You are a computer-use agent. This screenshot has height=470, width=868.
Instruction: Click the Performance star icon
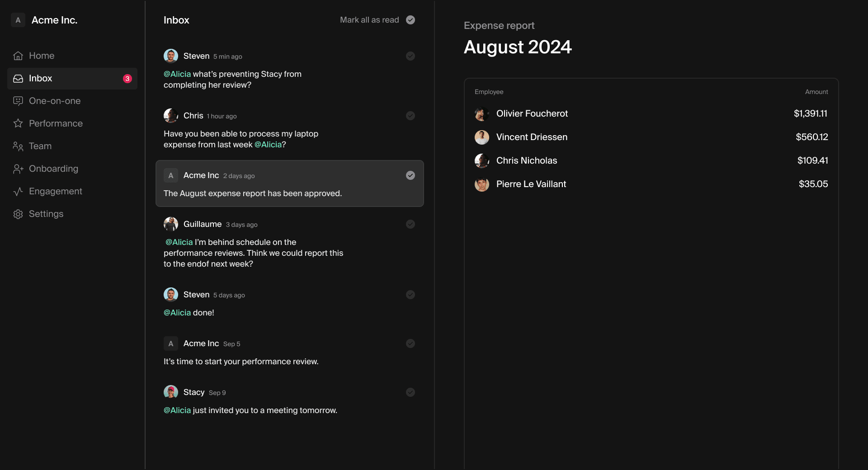click(18, 123)
